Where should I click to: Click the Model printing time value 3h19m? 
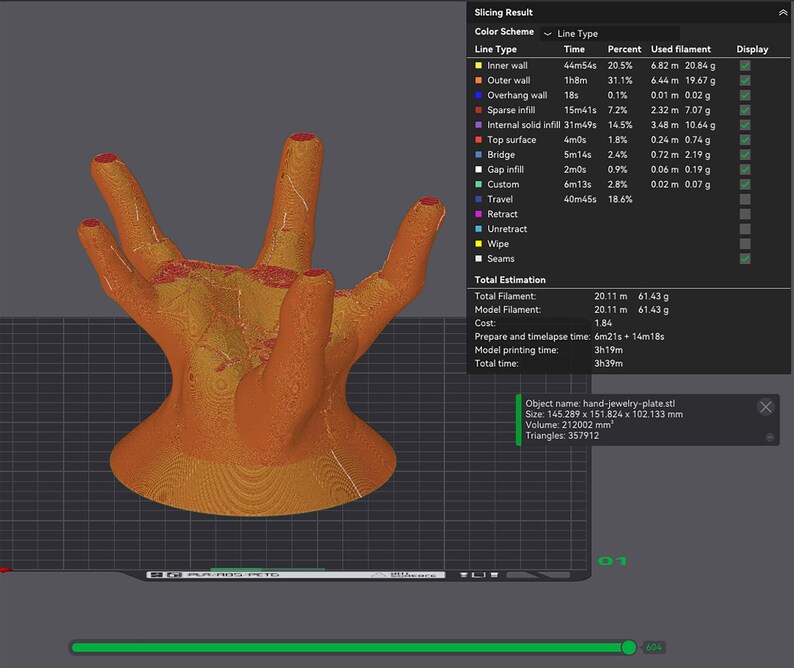click(608, 350)
